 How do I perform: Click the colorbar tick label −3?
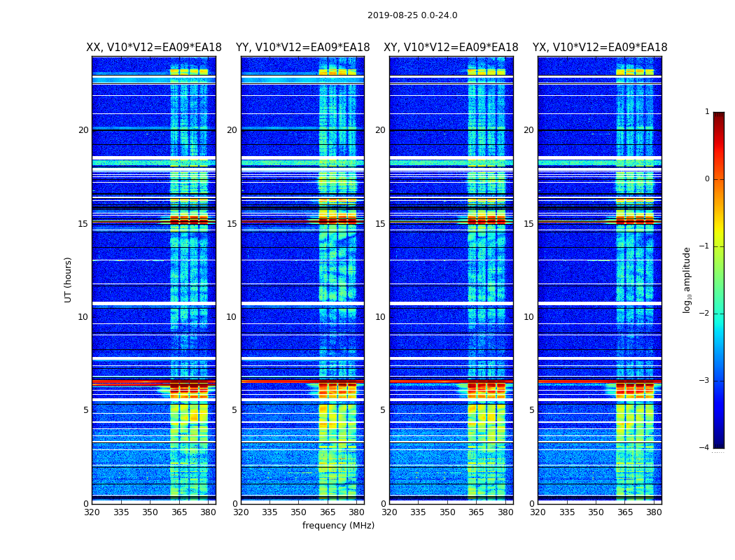[x=705, y=381]
